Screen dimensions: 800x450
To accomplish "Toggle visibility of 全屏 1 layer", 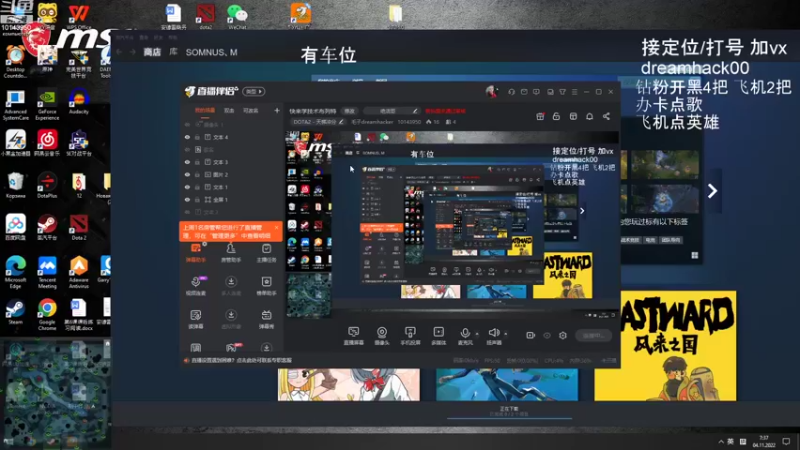I will click(187, 199).
